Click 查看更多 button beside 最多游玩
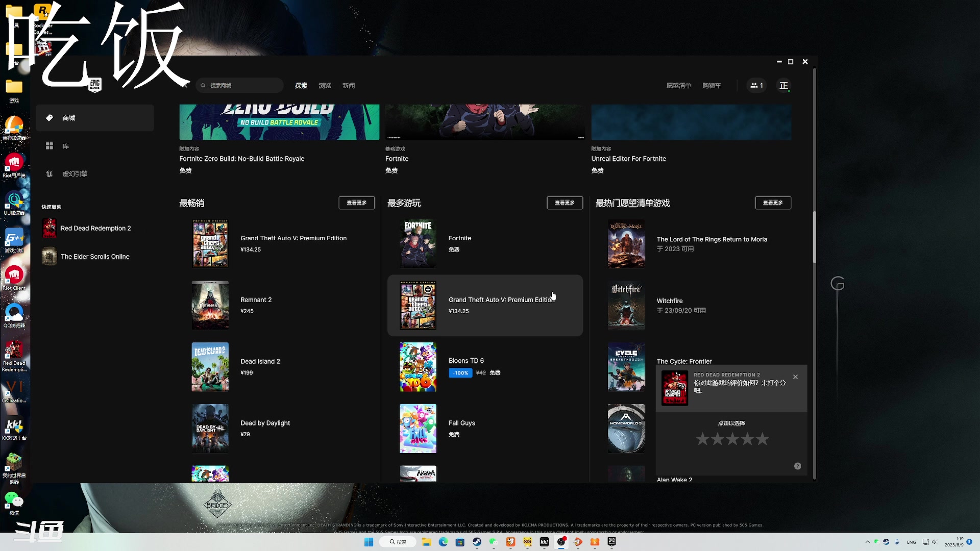980x551 pixels. 565,203
